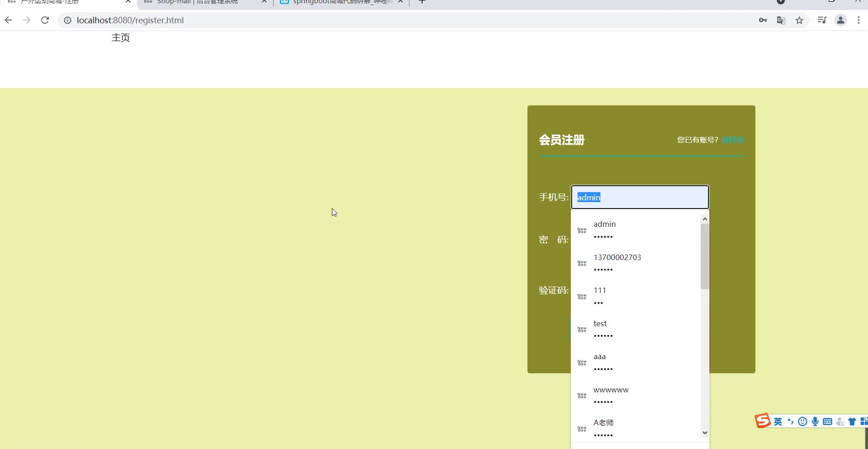The image size is (868, 449).
Task: Click the 请登录 link
Action: pyautogui.click(x=733, y=140)
